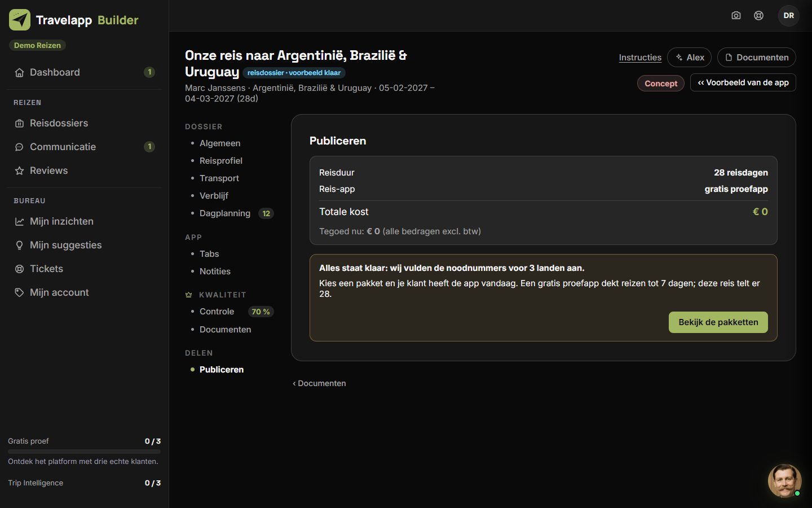Open Voorbeeld van de app

tap(743, 82)
